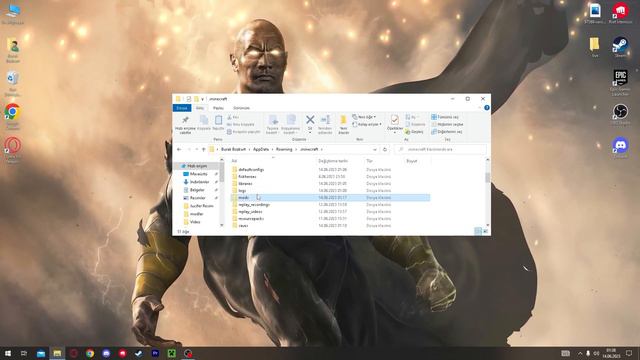Screen dimensions: 640x360
Task: Open the Kolay erişim dropdown
Action: pyautogui.click(x=367, y=124)
